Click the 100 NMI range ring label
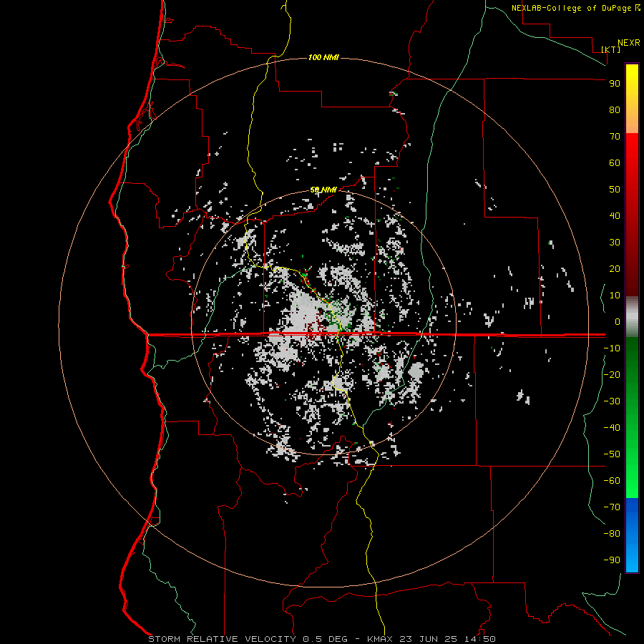The width and height of the screenshot is (644, 644). tap(323, 57)
